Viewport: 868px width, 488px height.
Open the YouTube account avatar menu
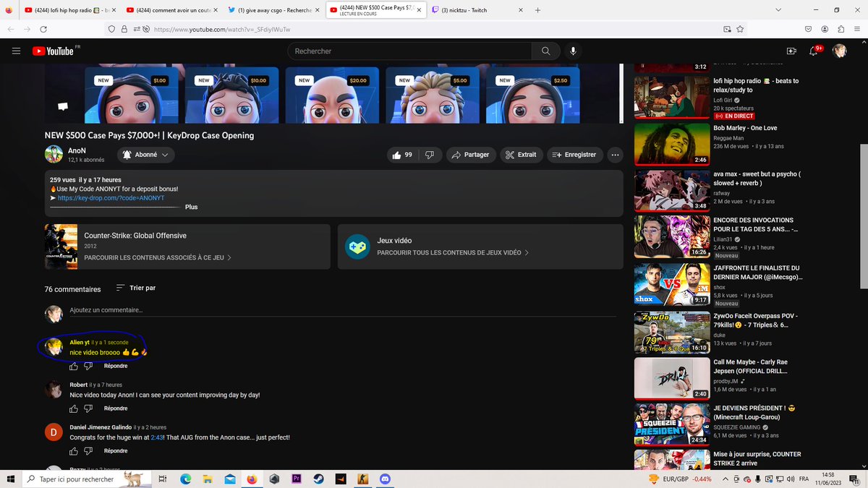pyautogui.click(x=840, y=51)
